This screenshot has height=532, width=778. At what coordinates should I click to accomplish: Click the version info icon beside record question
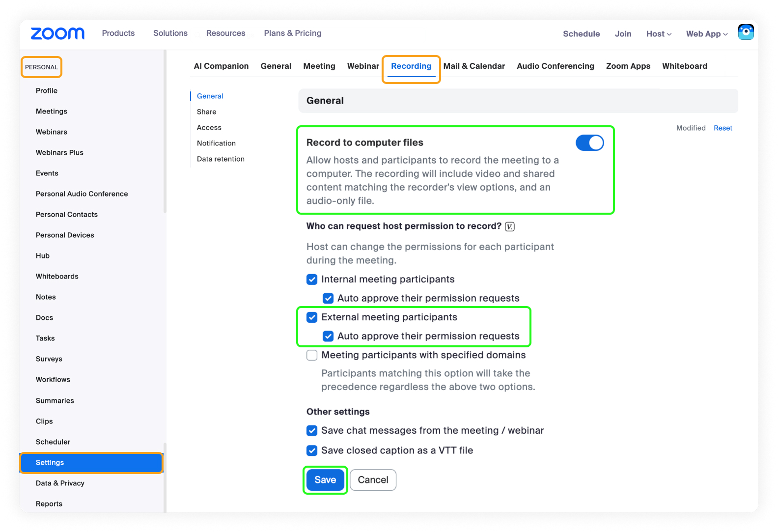tap(510, 226)
